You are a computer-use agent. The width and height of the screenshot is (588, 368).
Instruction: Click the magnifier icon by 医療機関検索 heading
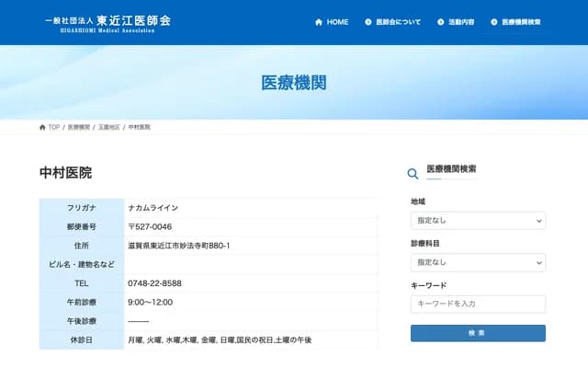coord(413,173)
